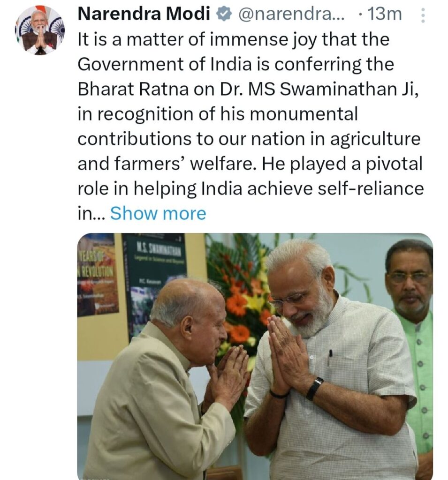Click the black wristwatch in the photo
Viewport: 448px width, 480px height.
click(x=314, y=389)
